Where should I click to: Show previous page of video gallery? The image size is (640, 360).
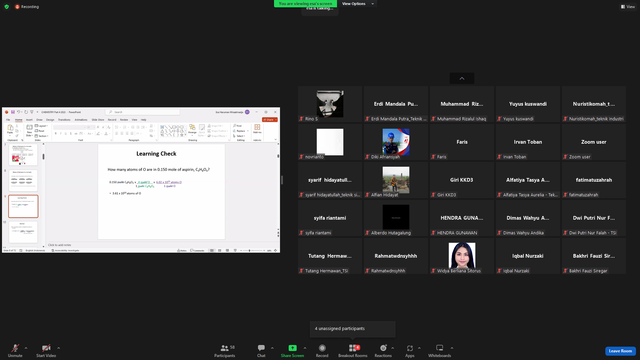(x=462, y=78)
